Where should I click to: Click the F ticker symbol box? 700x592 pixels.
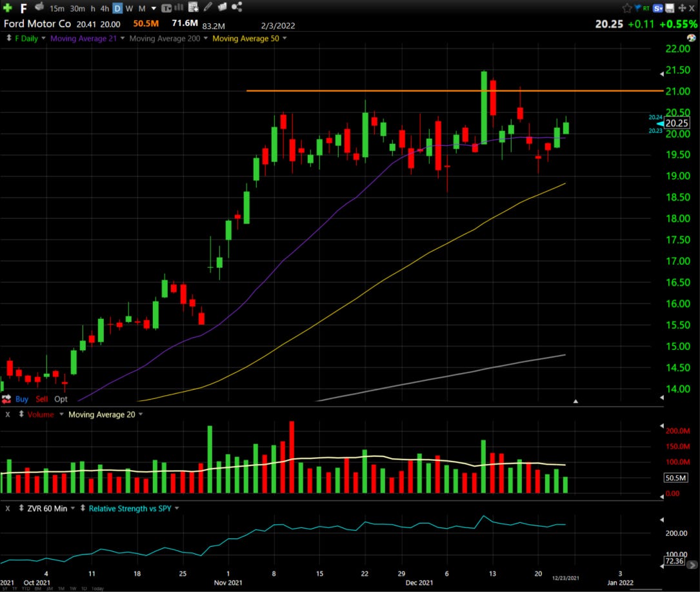pyautogui.click(x=24, y=8)
